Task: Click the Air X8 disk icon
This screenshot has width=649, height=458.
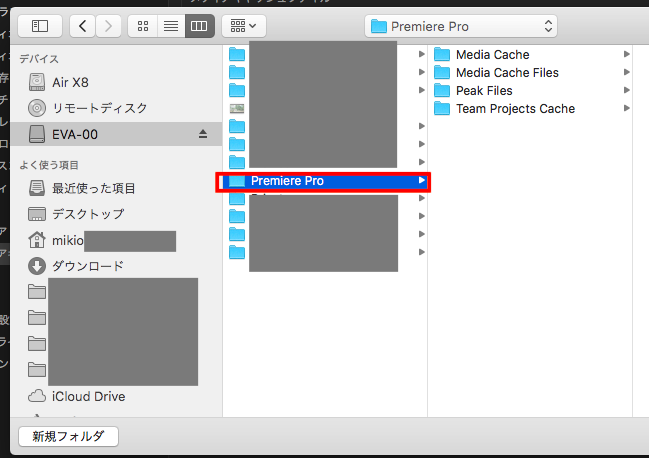Action: (37, 82)
